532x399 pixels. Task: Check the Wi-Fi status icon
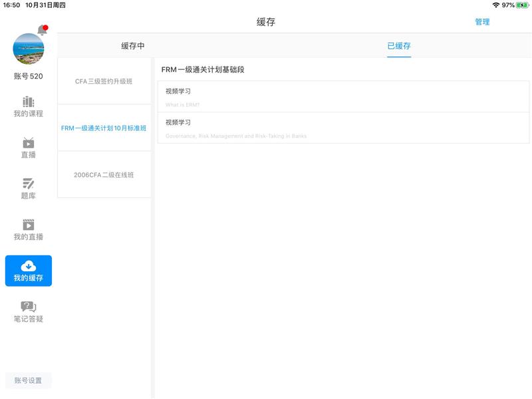(495, 5)
